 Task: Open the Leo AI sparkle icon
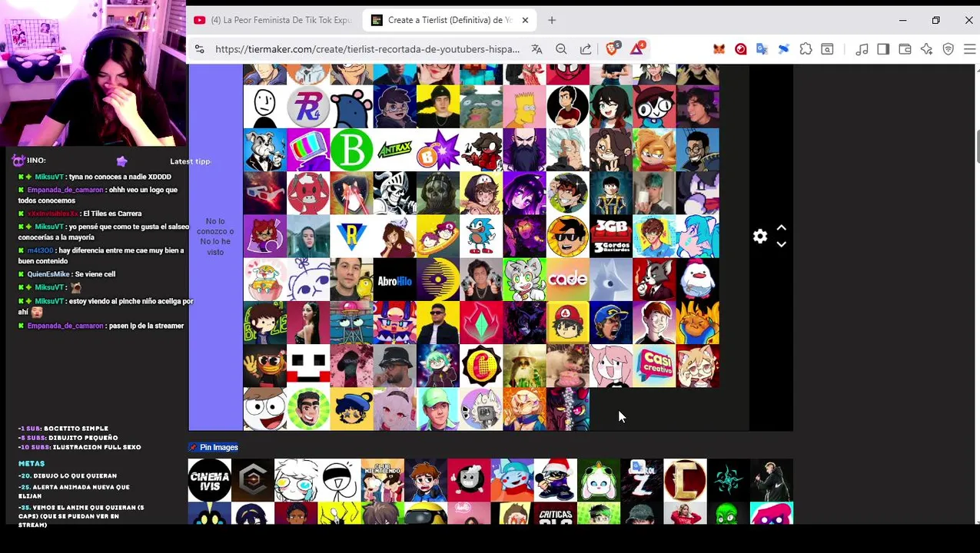(x=926, y=49)
